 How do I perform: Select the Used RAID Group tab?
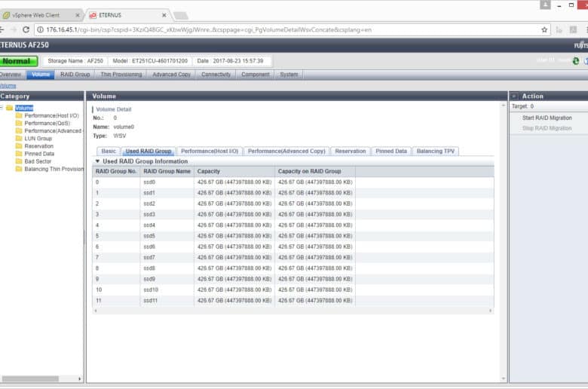tap(149, 152)
